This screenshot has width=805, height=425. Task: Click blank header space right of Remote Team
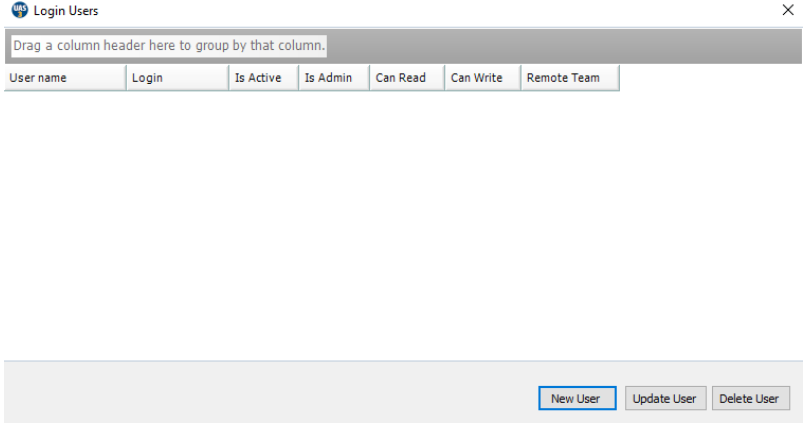pos(710,78)
